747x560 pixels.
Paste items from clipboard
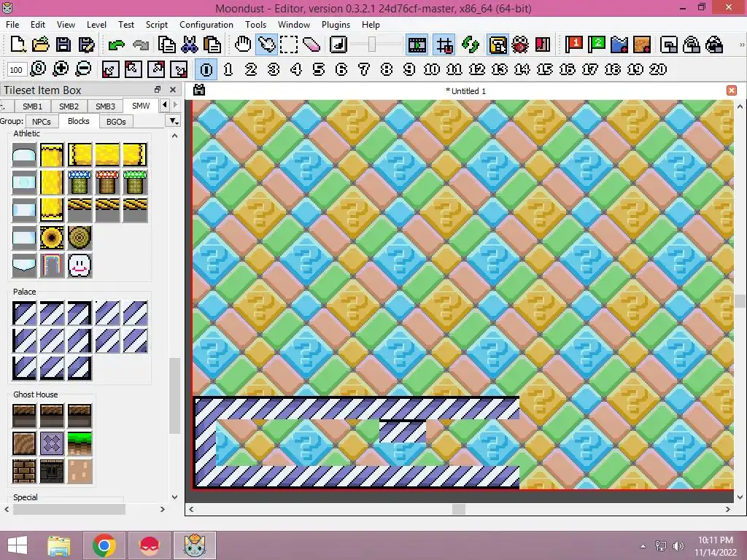point(212,44)
